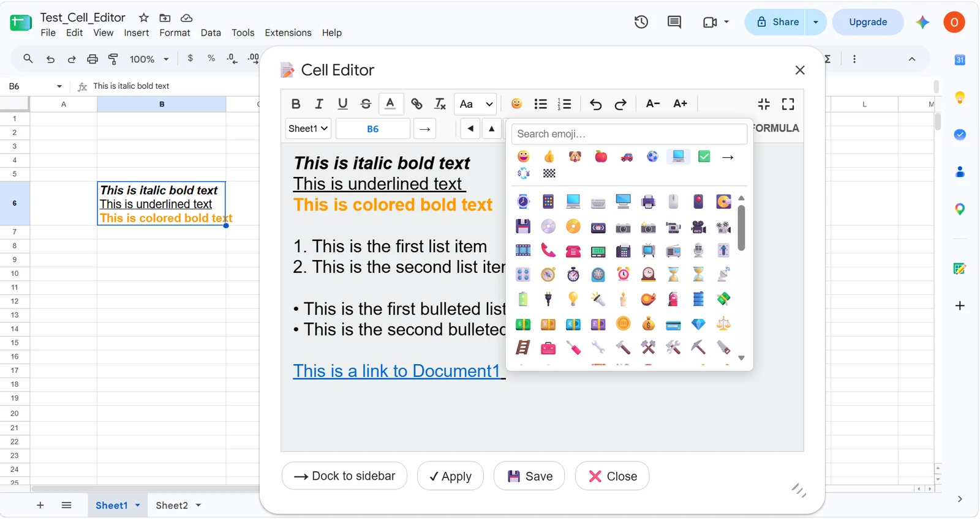The width and height of the screenshot is (980, 519).
Task: Select the dog face animals category
Action: coord(575,157)
